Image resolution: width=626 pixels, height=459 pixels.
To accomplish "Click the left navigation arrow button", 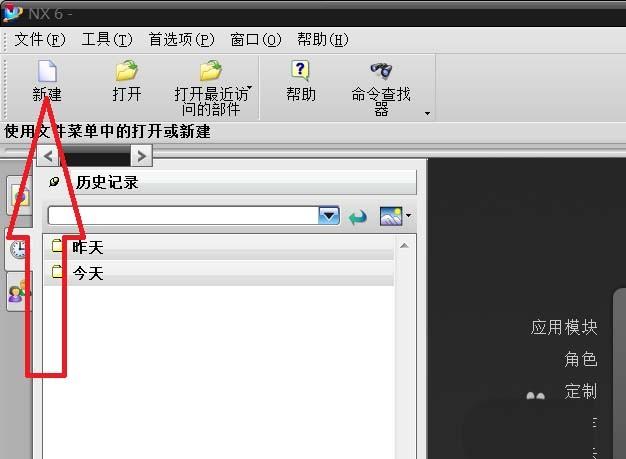I will click(x=48, y=156).
